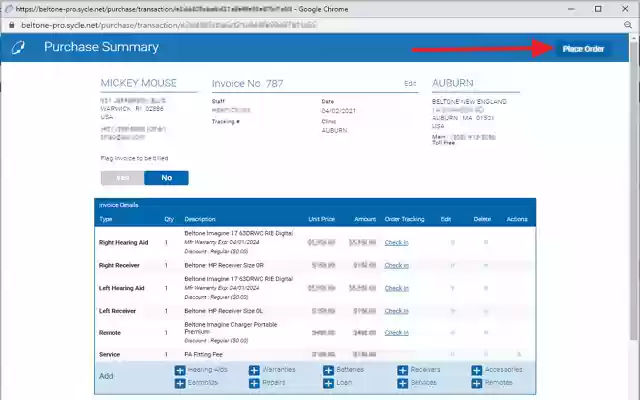Image resolution: width=640 pixels, height=400 pixels.
Task: Click the padlock site info icon
Action: coord(11,25)
